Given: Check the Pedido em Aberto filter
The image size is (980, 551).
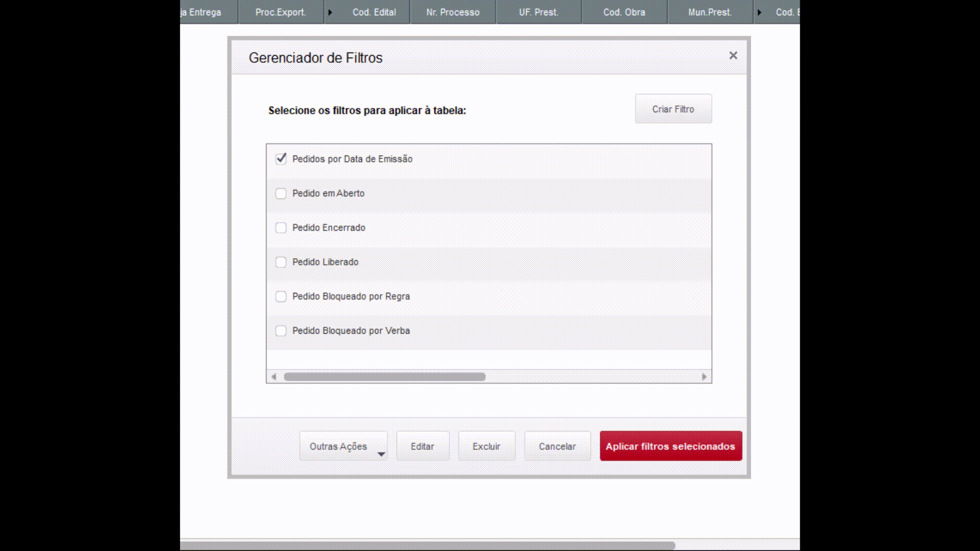Looking at the screenshot, I should click(281, 193).
